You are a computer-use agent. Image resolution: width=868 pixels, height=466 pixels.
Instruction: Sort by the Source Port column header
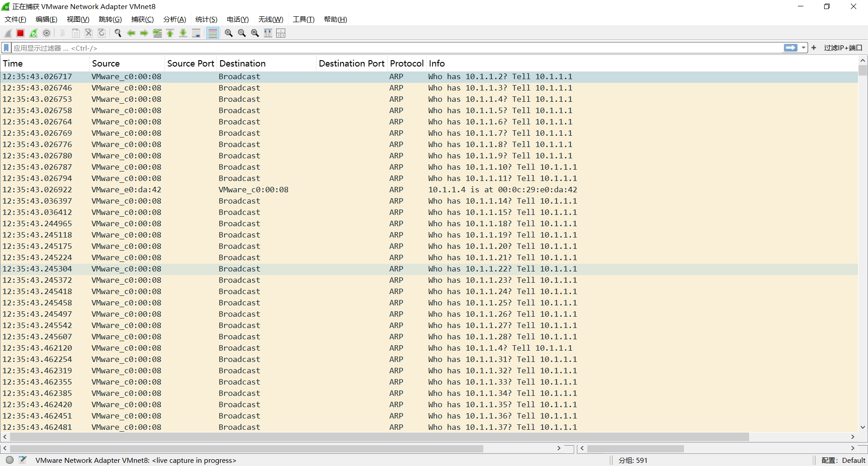tap(191, 63)
